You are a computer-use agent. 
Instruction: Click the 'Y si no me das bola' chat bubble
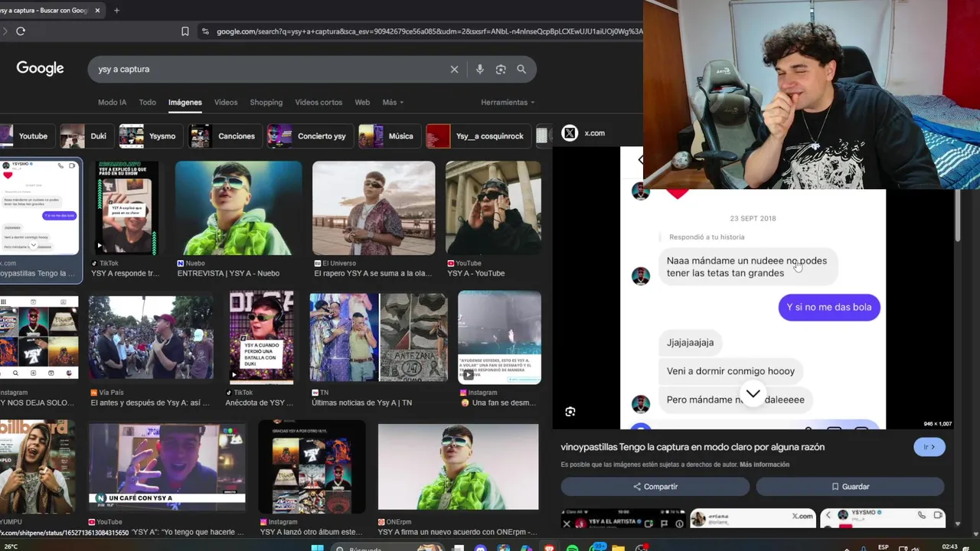pos(829,308)
